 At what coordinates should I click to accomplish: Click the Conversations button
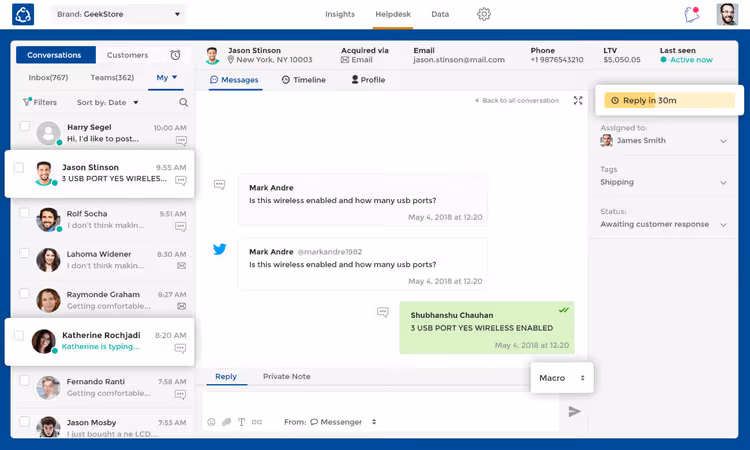click(55, 55)
